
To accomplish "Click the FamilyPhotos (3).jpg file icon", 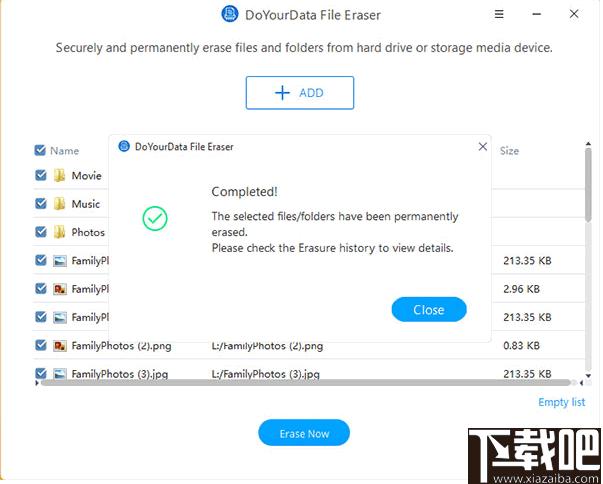I will tap(60, 374).
